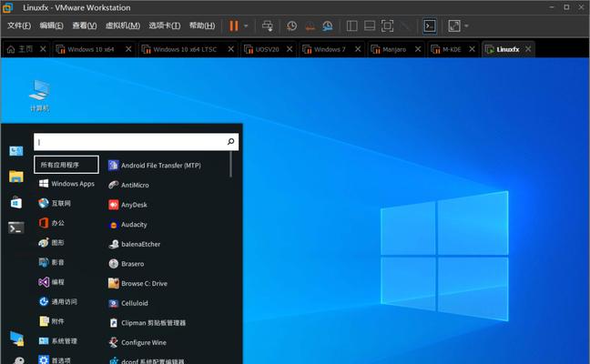Viewport: 590px width, 364px height.
Task: Click the magnifier search icon
Action: click(230, 141)
